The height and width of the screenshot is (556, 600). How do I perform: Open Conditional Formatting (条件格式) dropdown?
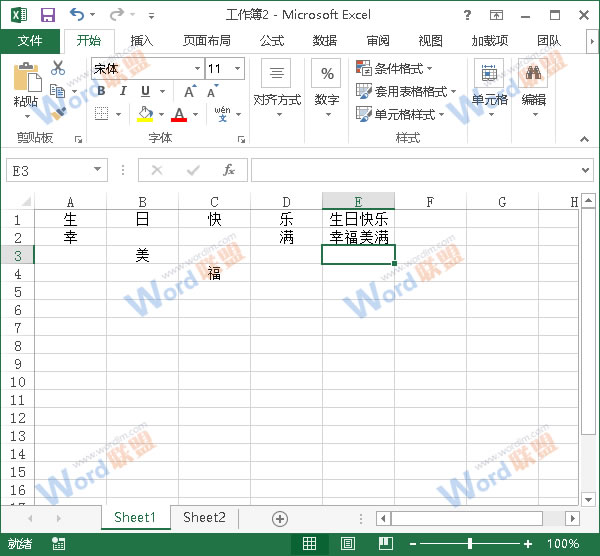pyautogui.click(x=394, y=69)
